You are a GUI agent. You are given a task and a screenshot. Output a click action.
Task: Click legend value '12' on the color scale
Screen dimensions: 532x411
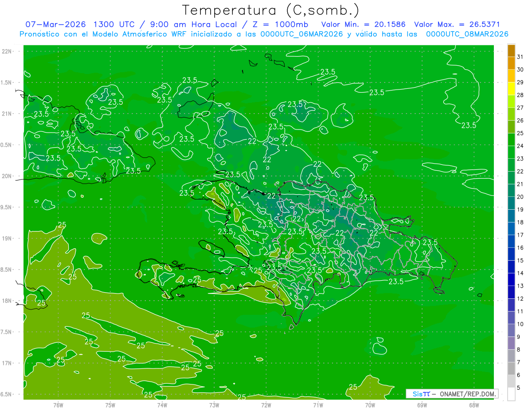click(520, 299)
